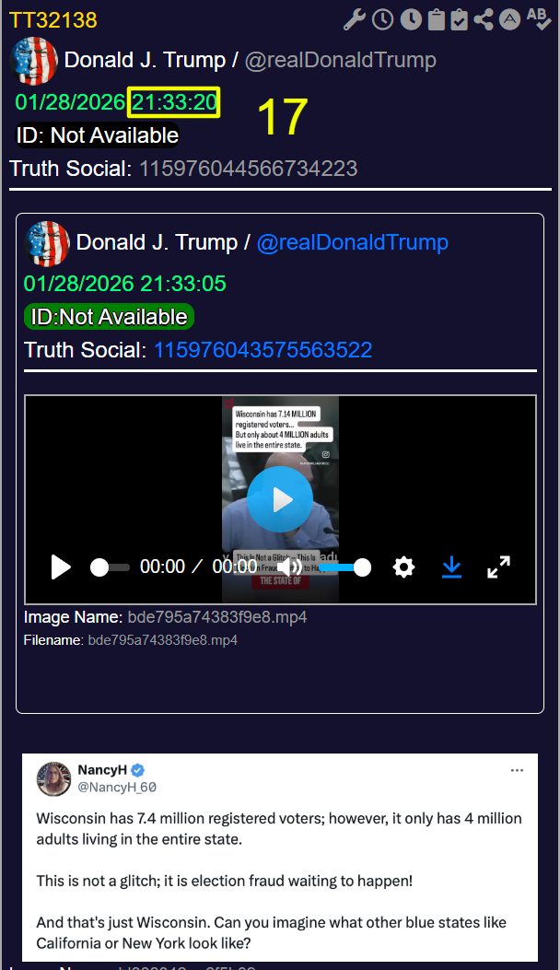Download the video with the blue arrow
Screen dimensions: 560x970
click(451, 567)
